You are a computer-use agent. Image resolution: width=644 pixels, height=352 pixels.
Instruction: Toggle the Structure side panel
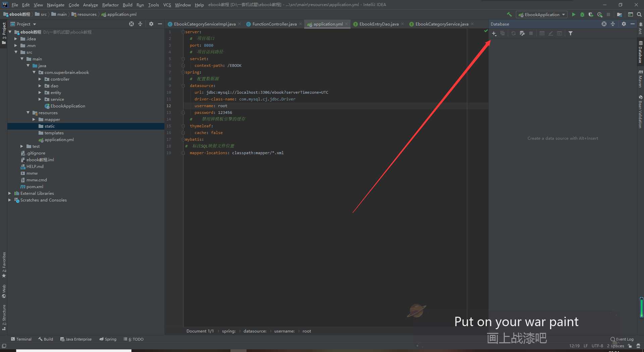click(4, 318)
